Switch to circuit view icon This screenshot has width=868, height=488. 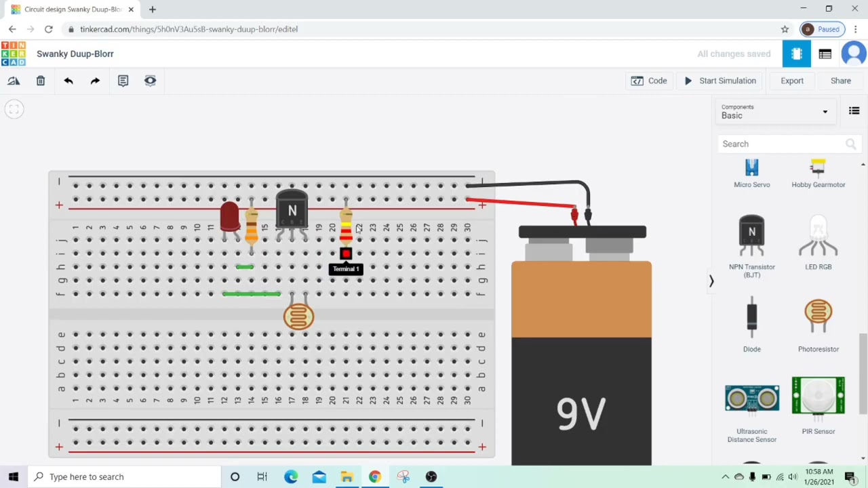(797, 54)
